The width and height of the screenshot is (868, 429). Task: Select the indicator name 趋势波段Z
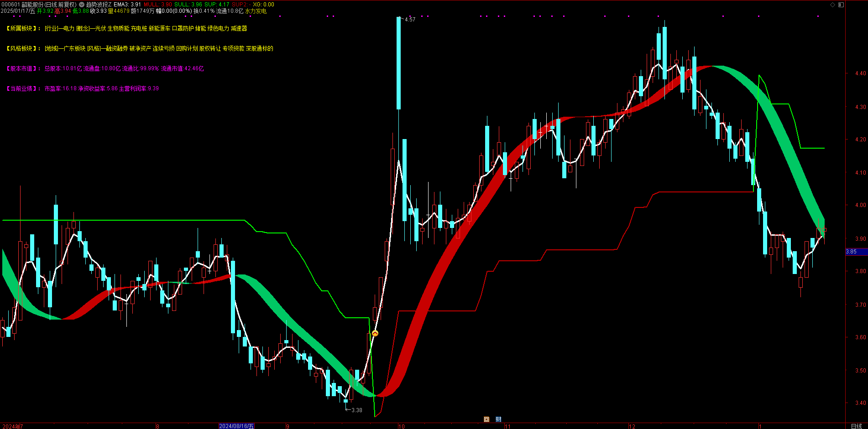99,5
